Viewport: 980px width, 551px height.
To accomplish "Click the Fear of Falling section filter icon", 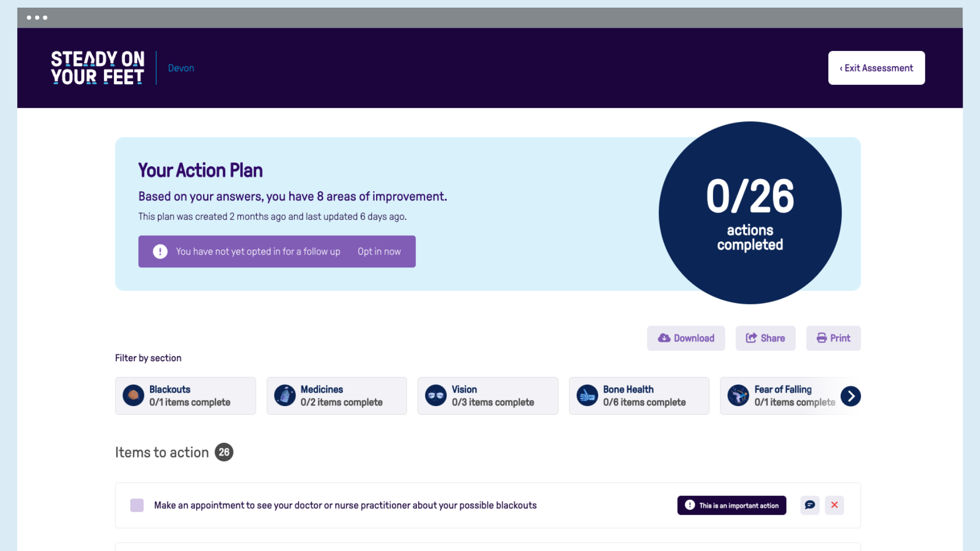I will 738,395.
